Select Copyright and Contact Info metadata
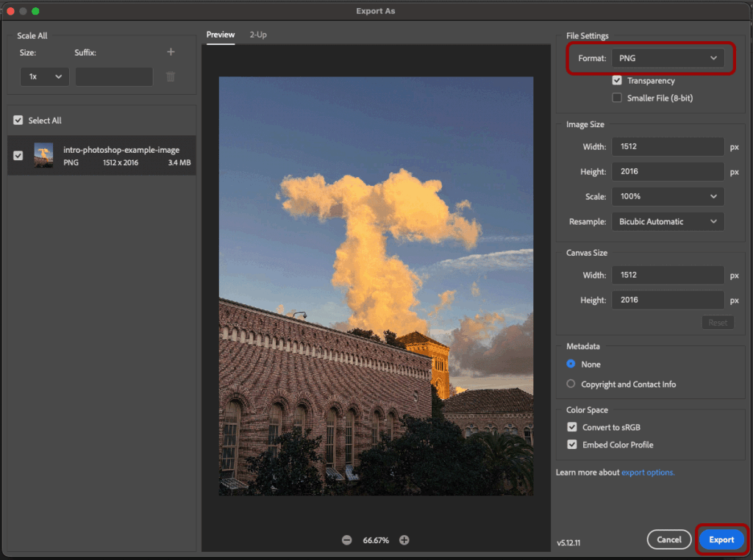This screenshot has width=753, height=560. click(x=571, y=384)
